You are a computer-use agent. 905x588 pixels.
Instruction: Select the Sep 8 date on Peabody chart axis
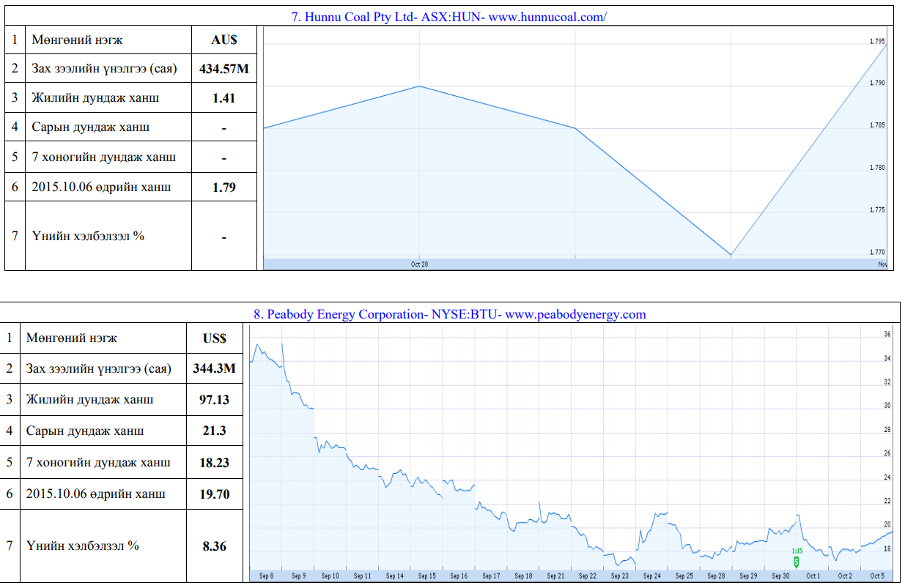pos(266,576)
